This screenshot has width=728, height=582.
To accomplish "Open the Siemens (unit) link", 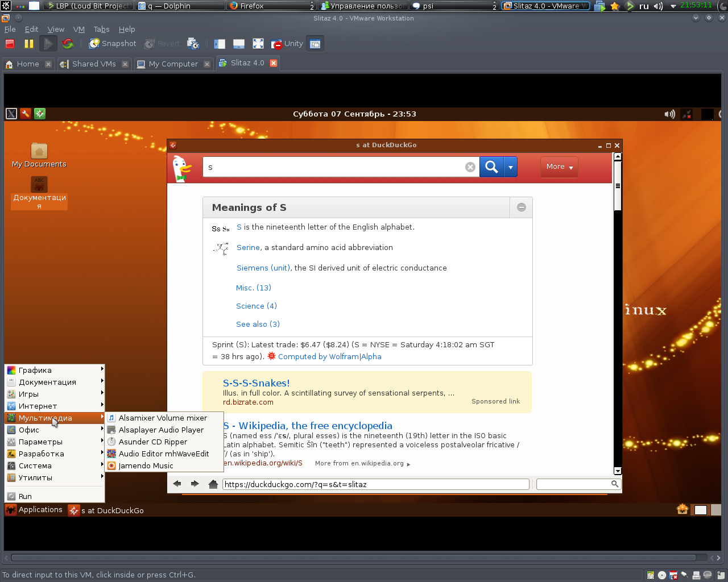I will (263, 268).
